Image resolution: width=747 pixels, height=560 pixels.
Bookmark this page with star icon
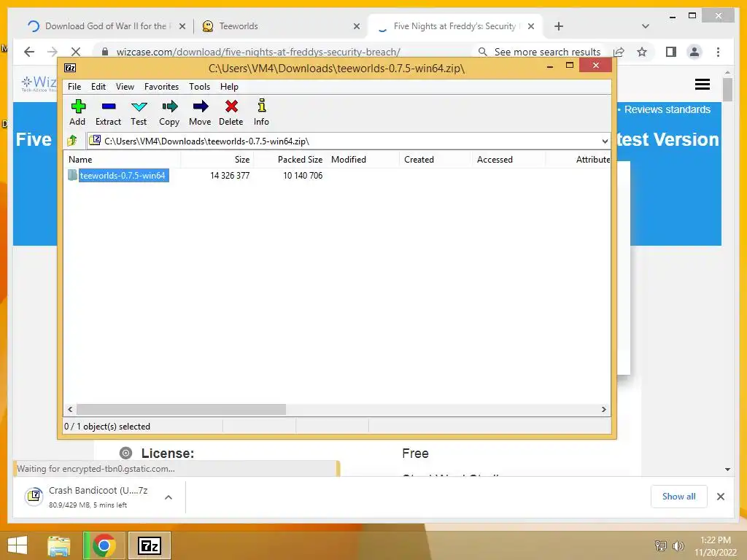(x=642, y=52)
